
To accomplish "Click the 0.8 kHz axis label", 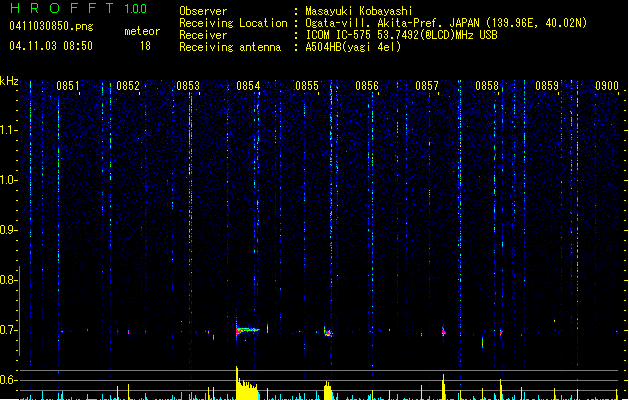I will (x=8, y=280).
